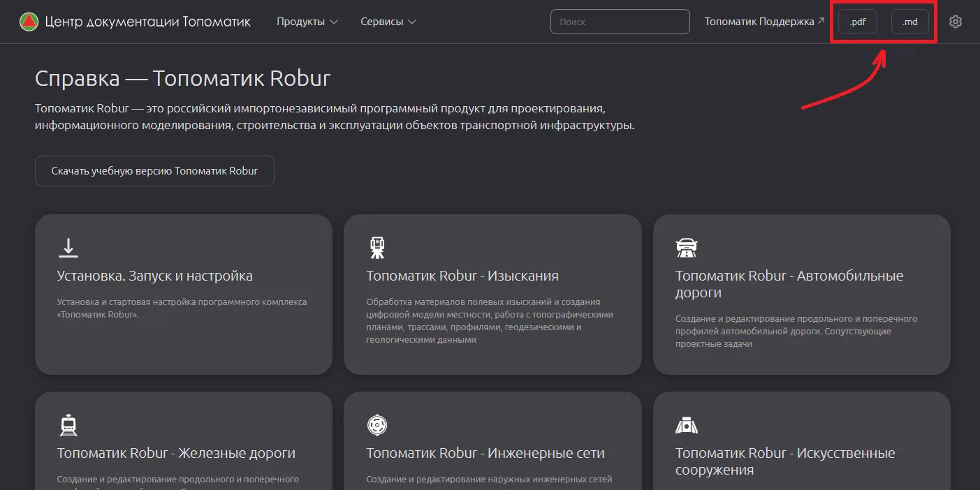
Task: Expand the Сервисы dropdown menu
Action: [x=388, y=22]
